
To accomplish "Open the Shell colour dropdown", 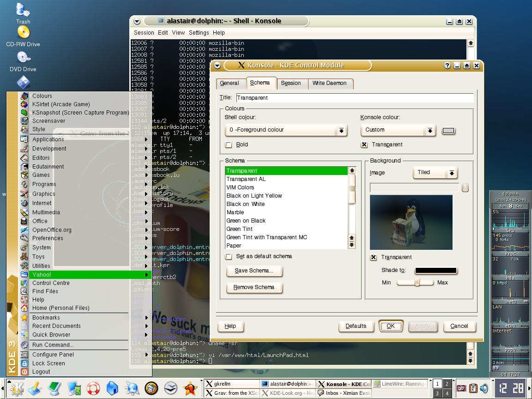I will pyautogui.click(x=286, y=130).
